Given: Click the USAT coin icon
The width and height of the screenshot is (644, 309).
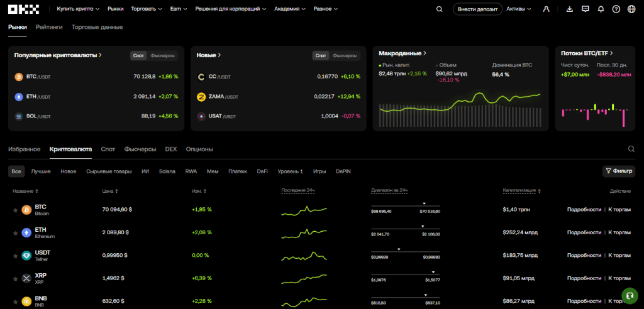Looking at the screenshot, I should click(201, 117).
